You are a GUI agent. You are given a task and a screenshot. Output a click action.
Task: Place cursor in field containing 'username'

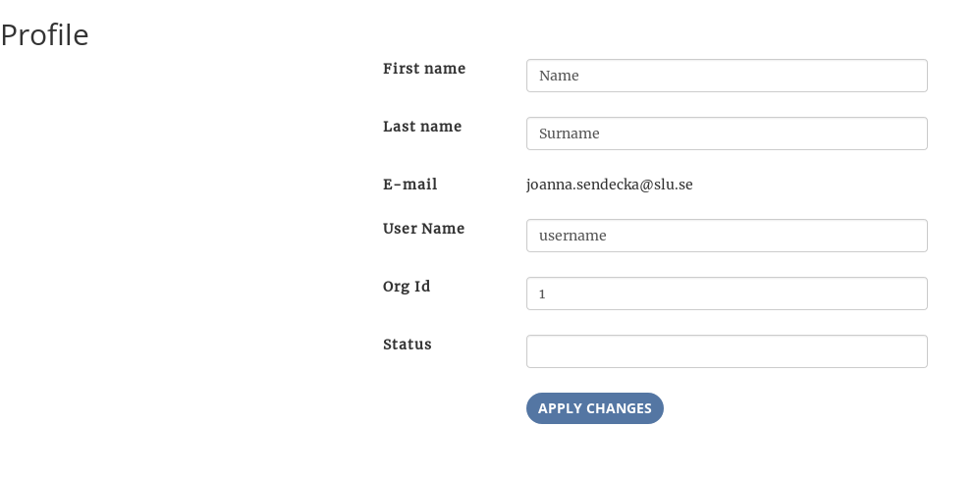click(x=727, y=236)
